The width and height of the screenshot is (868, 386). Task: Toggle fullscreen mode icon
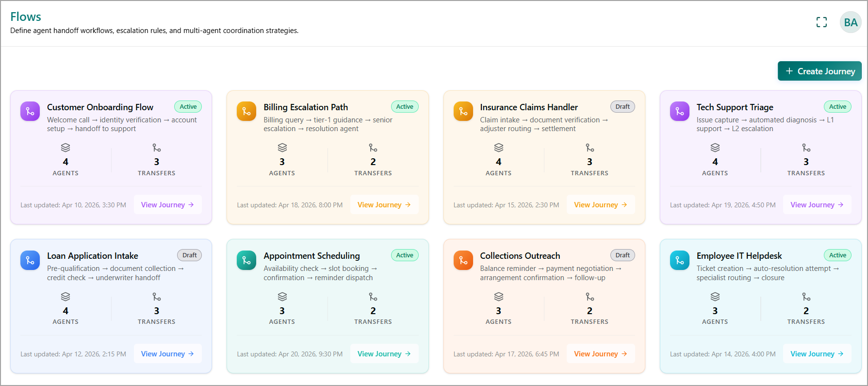(x=821, y=22)
